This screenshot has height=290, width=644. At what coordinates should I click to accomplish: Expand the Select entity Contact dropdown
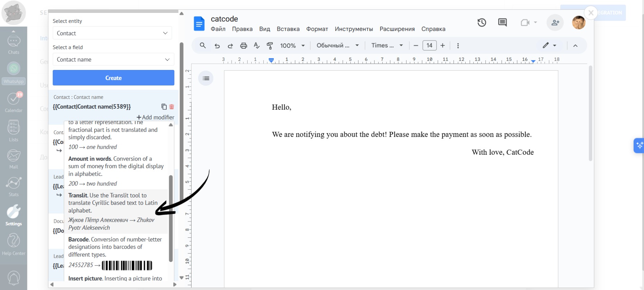112,33
